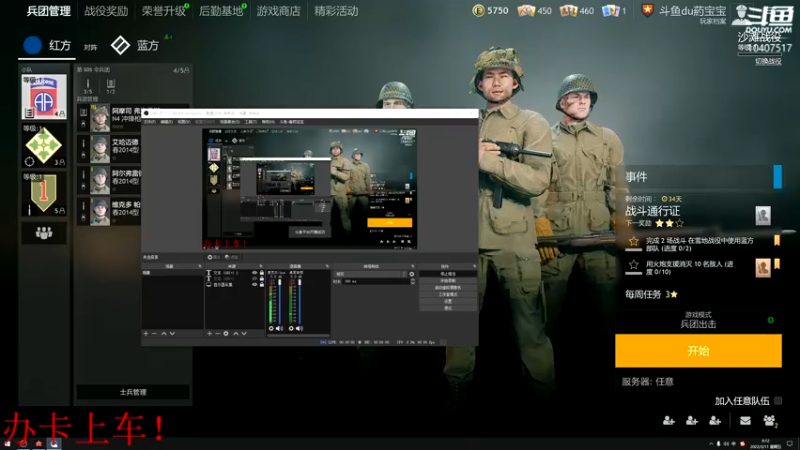Viewport: 800px width, 450px height.
Task: Select the red number 1 shield squad badge
Action: 44,194
